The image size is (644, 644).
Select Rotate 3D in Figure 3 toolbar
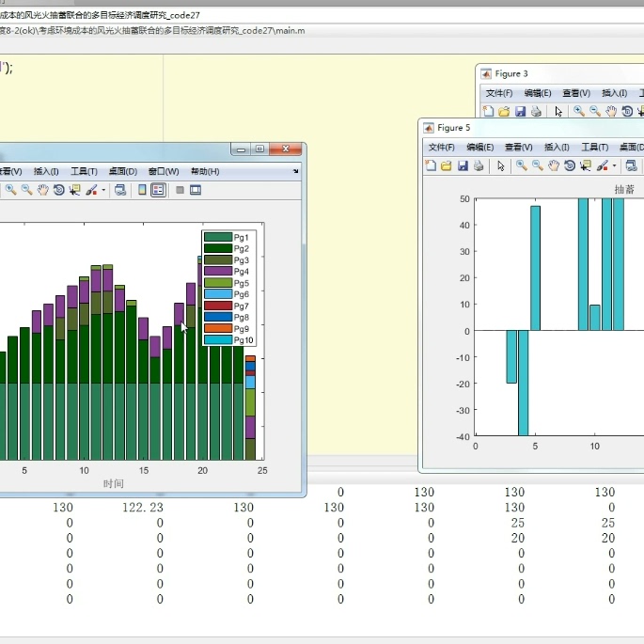click(627, 111)
